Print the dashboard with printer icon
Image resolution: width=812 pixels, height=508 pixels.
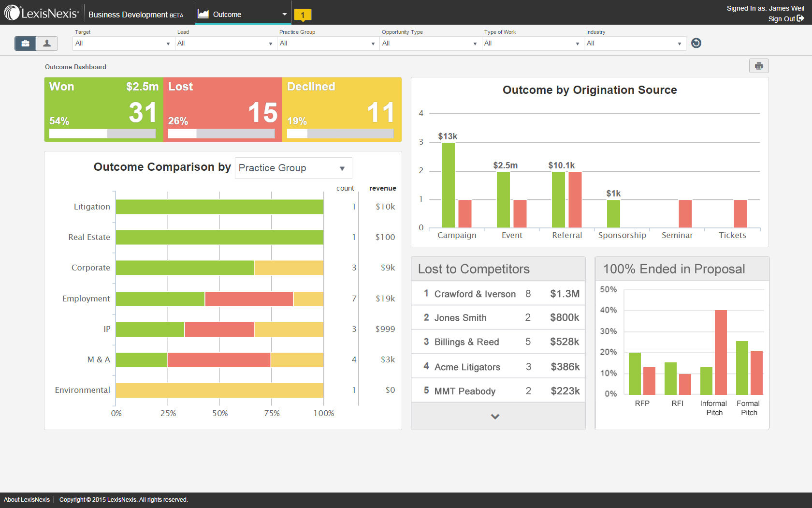pos(759,66)
